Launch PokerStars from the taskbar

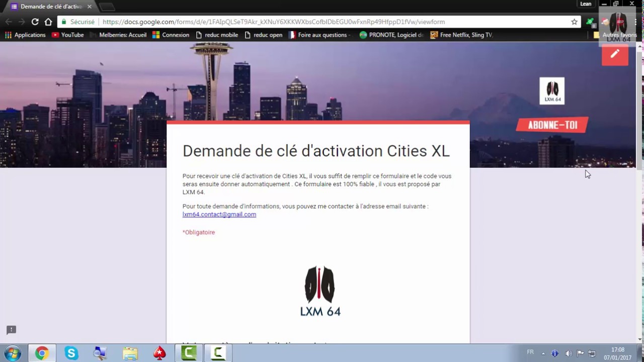[159, 353]
